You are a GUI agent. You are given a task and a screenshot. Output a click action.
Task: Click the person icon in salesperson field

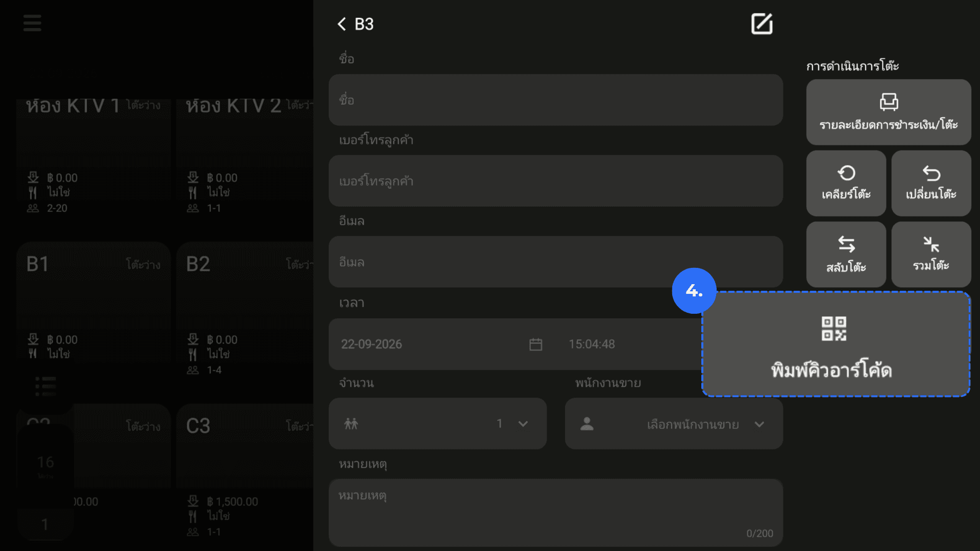pyautogui.click(x=587, y=424)
